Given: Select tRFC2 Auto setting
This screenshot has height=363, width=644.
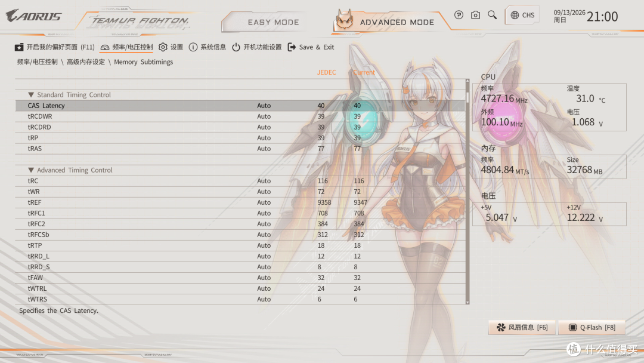Looking at the screenshot, I should [x=264, y=224].
